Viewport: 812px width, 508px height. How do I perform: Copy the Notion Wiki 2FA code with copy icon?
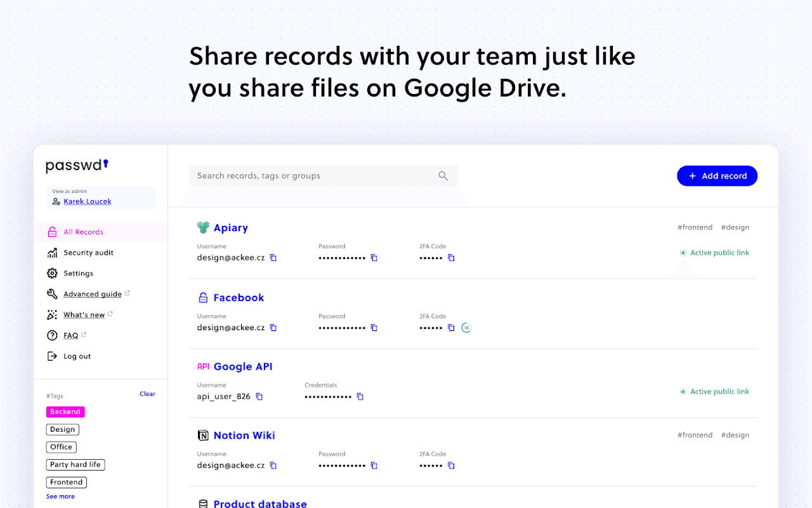point(451,465)
